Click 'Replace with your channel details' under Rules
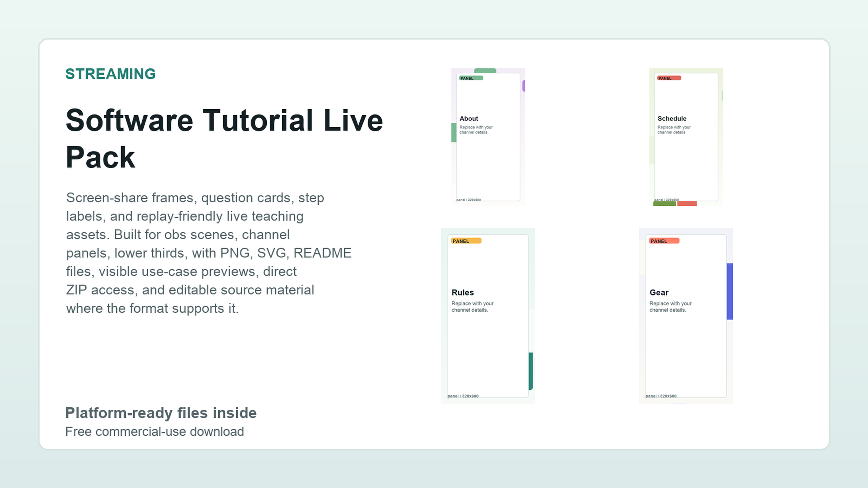868x488 pixels. pyautogui.click(x=473, y=307)
